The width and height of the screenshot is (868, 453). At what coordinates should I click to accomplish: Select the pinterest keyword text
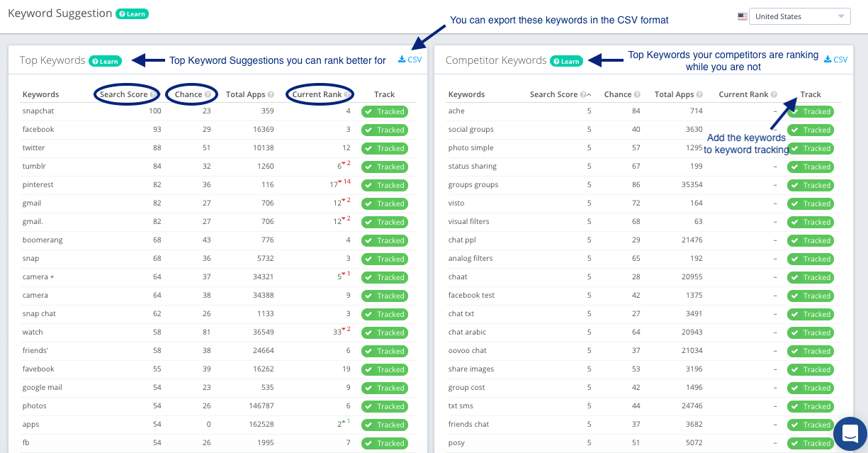pos(38,185)
